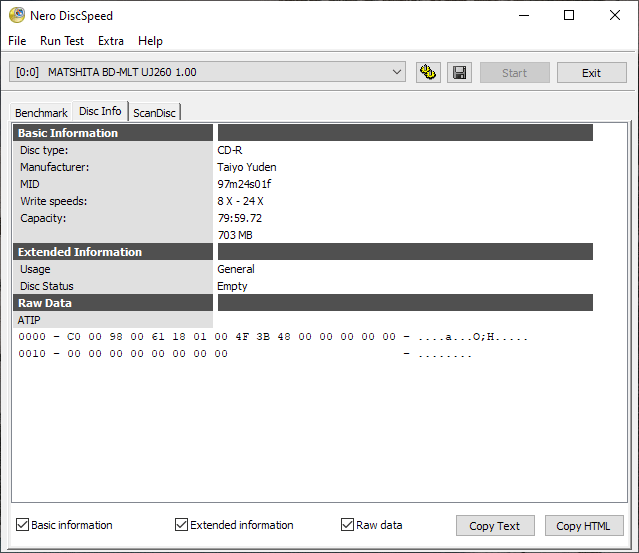The width and height of the screenshot is (639, 553).
Task: Click the Copy HTML button
Action: coord(584,526)
